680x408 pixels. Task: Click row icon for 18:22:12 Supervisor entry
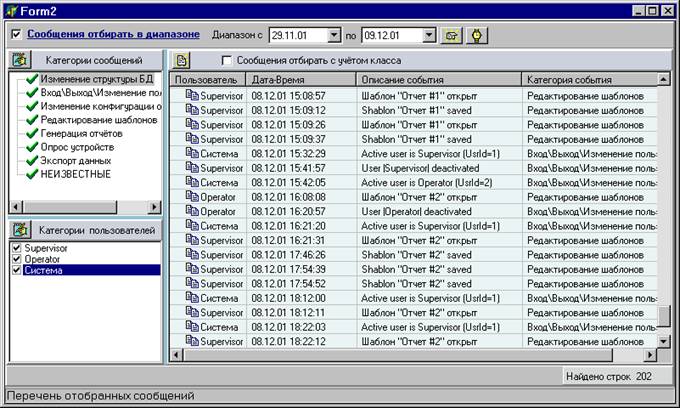192,340
